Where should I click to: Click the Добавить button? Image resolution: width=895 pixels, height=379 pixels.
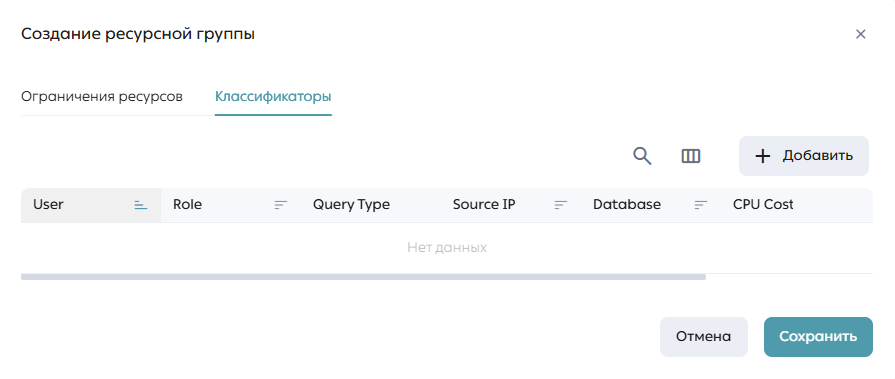[x=804, y=156]
